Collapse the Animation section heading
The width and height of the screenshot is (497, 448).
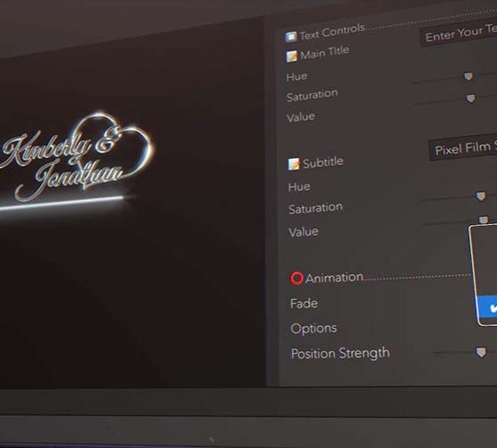click(334, 278)
